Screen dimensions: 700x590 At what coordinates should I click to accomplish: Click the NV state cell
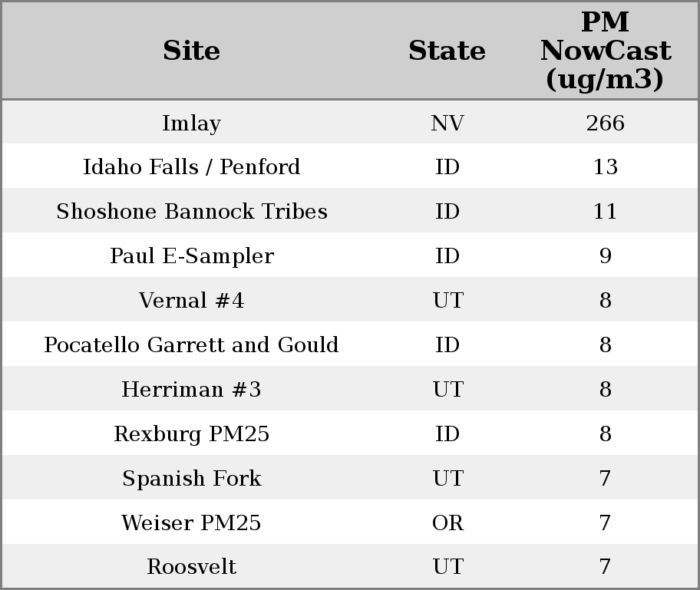(x=447, y=123)
